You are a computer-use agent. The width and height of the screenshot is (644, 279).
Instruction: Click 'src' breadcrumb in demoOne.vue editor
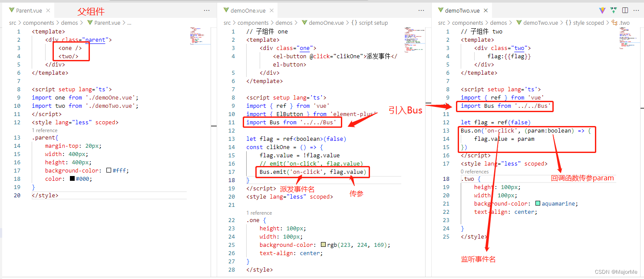coord(227,23)
